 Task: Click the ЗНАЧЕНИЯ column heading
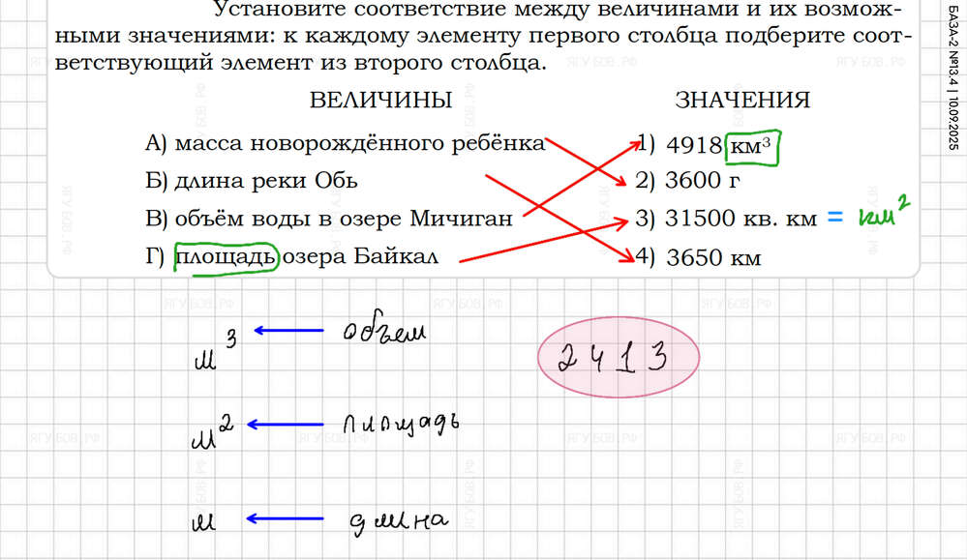[742, 101]
